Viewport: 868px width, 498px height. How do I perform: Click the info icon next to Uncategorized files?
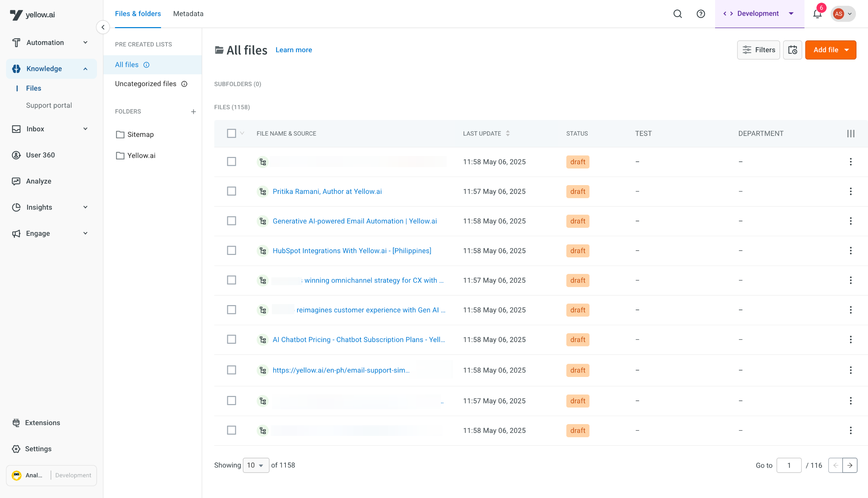[x=184, y=84]
